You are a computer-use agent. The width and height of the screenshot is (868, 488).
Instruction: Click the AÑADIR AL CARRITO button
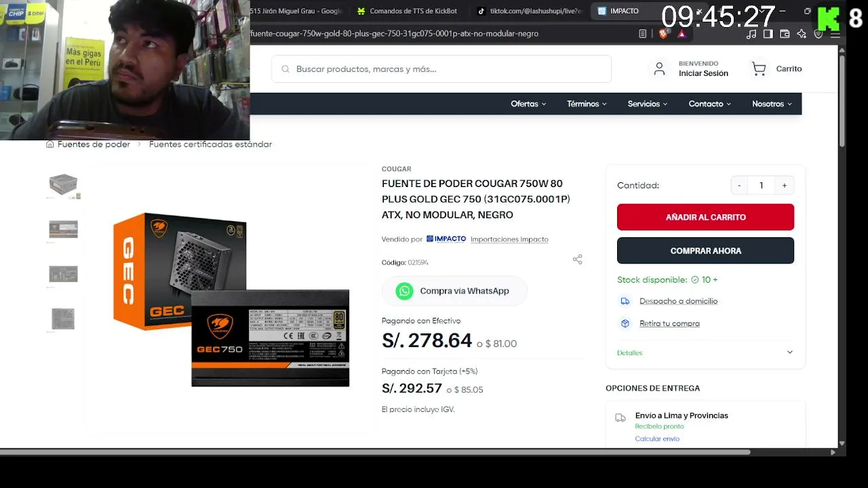705,217
